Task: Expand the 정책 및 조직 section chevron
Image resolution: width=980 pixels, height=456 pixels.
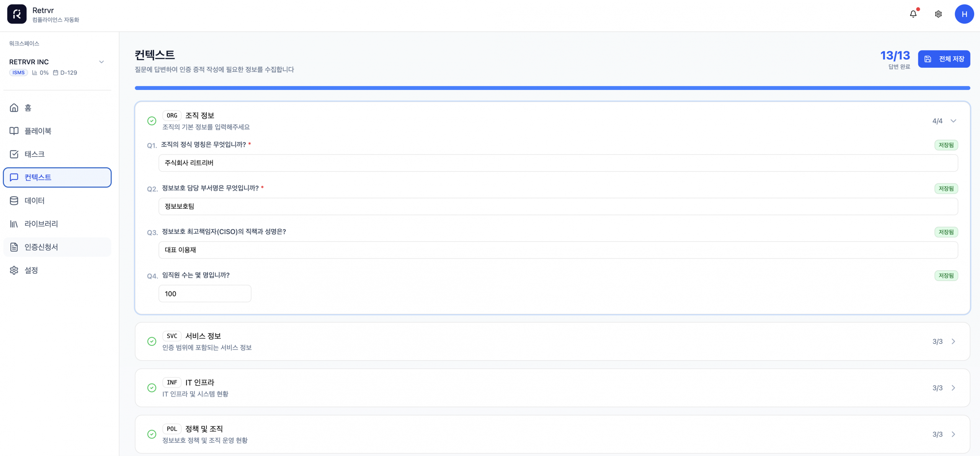Action: tap(953, 434)
